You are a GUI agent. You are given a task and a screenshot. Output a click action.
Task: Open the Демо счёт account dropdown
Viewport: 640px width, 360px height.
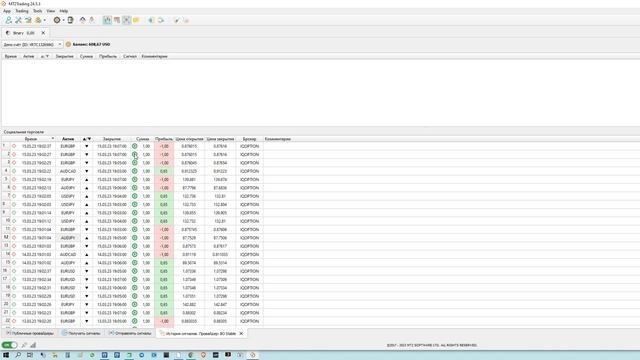pyautogui.click(x=32, y=44)
